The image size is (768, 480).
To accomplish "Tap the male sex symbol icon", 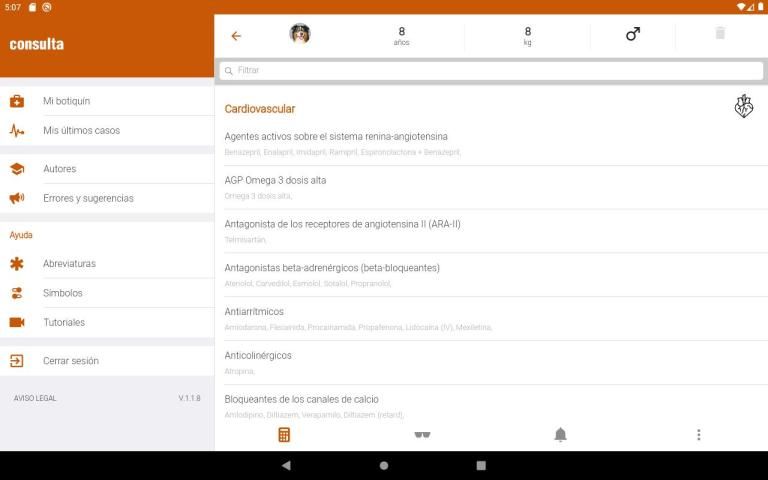I will click(x=632, y=35).
